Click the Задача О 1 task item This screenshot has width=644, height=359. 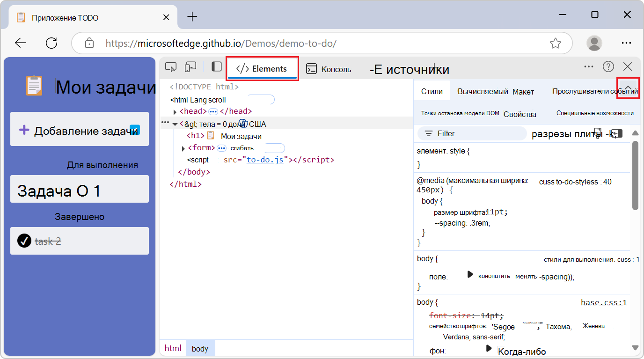coord(80,189)
